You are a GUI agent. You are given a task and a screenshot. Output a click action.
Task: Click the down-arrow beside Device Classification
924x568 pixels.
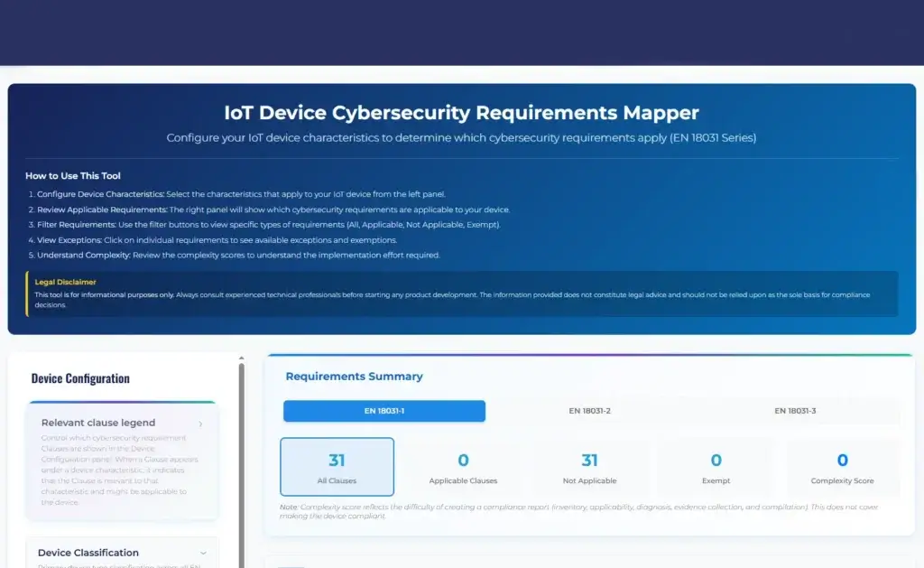(x=203, y=551)
